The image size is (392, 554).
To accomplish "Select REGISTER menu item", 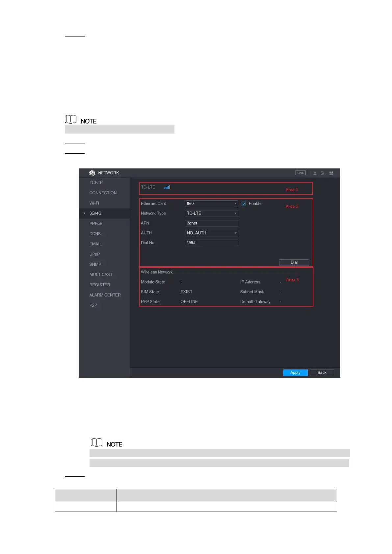I will tap(100, 285).
